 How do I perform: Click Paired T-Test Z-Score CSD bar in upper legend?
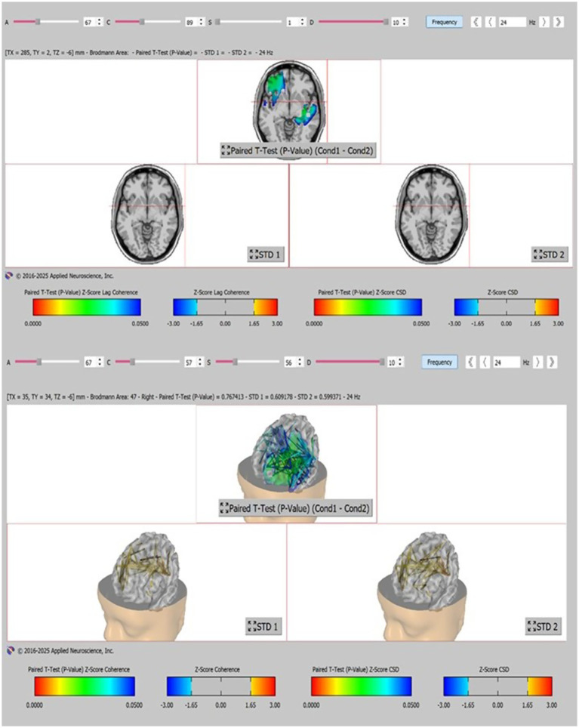(x=368, y=307)
